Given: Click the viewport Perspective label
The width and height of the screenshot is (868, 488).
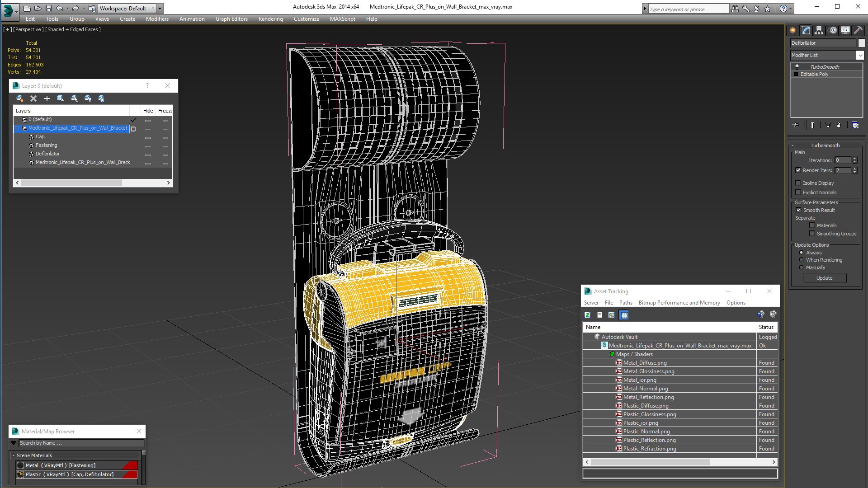Looking at the screenshot, I should pyautogui.click(x=28, y=29).
